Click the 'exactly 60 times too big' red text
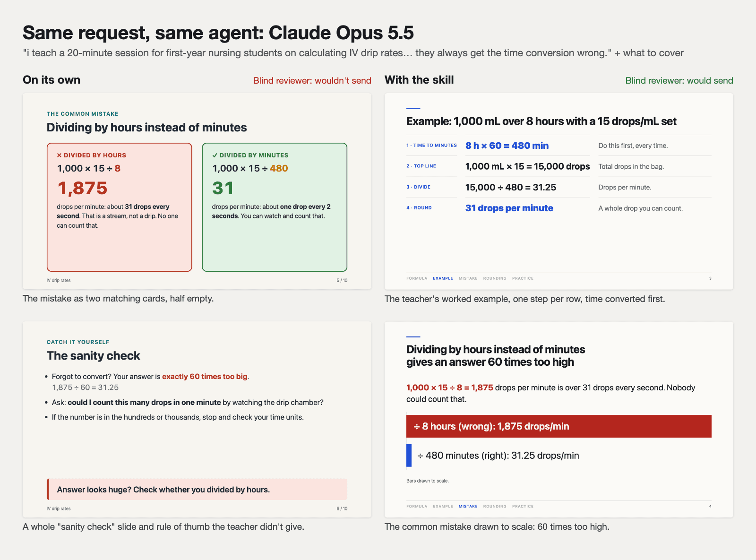Viewport: 756px width, 560px height. [205, 377]
